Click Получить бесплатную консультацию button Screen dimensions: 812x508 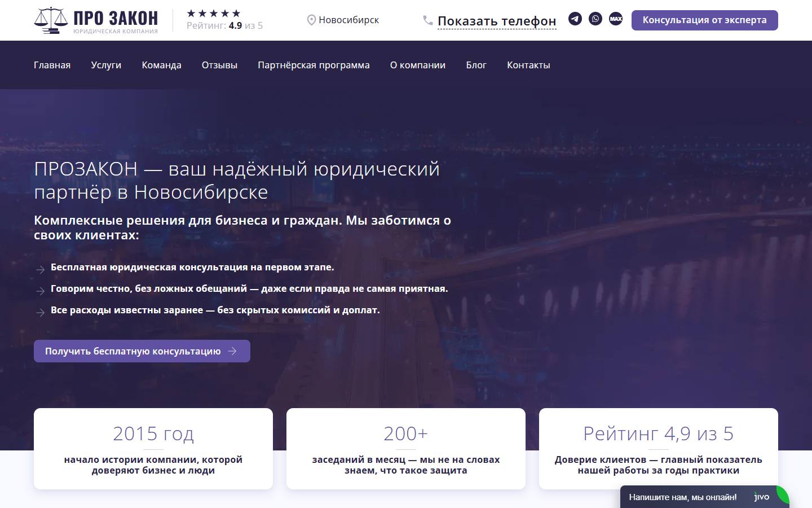tap(142, 351)
